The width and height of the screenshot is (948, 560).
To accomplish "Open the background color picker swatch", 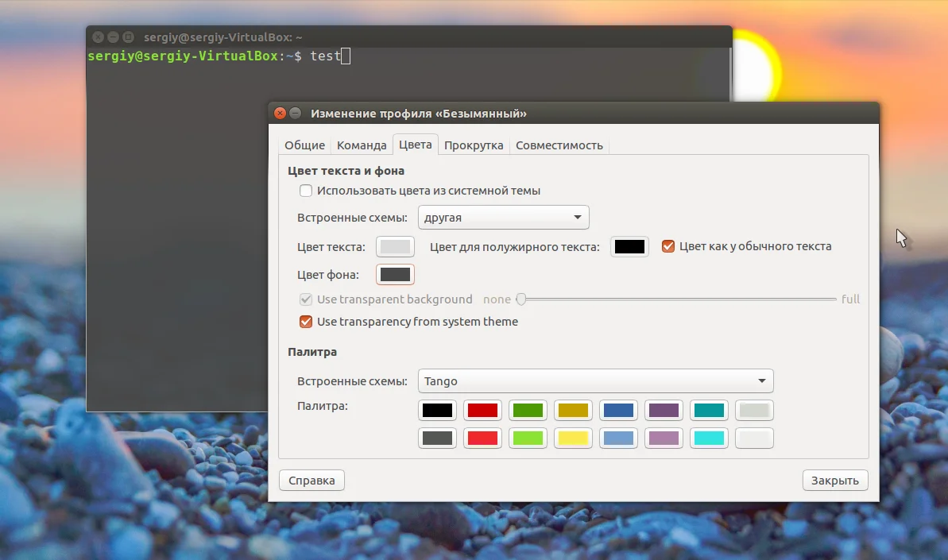I will coord(395,274).
